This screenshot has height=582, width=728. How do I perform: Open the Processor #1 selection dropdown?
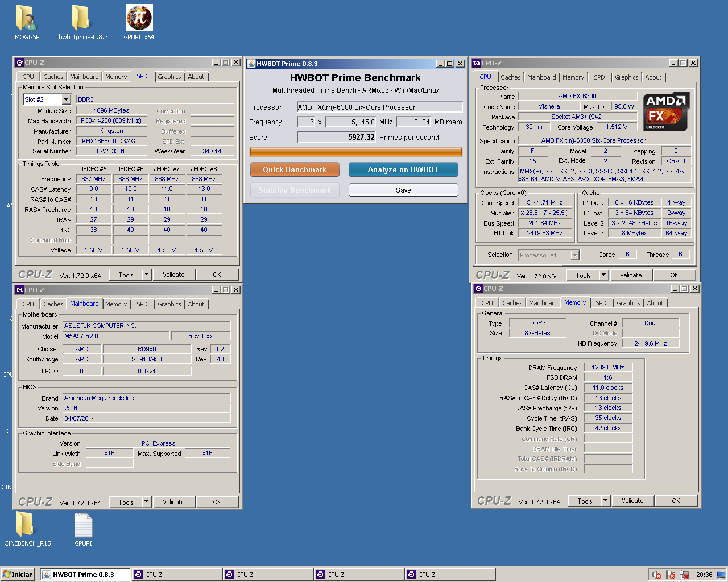[574, 255]
